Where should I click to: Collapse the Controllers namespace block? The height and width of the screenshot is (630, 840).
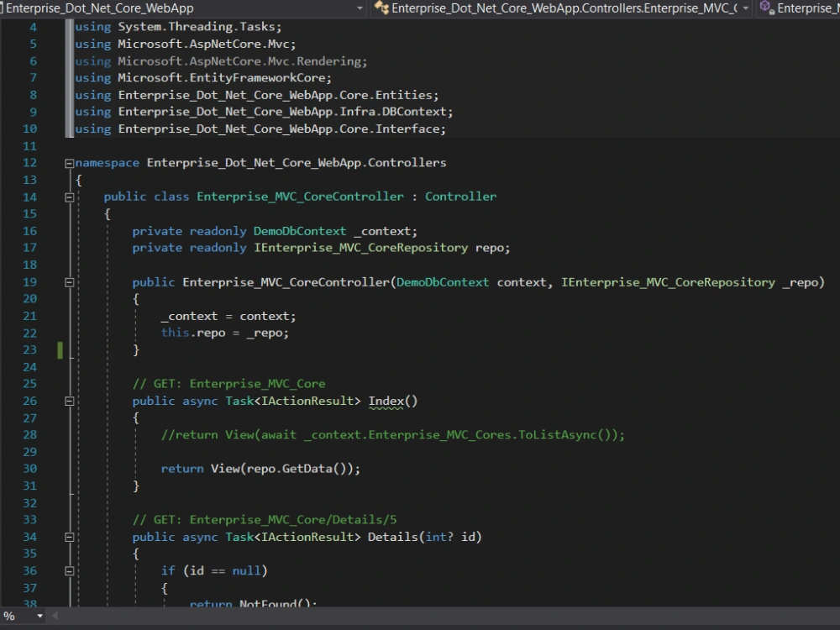point(71,162)
